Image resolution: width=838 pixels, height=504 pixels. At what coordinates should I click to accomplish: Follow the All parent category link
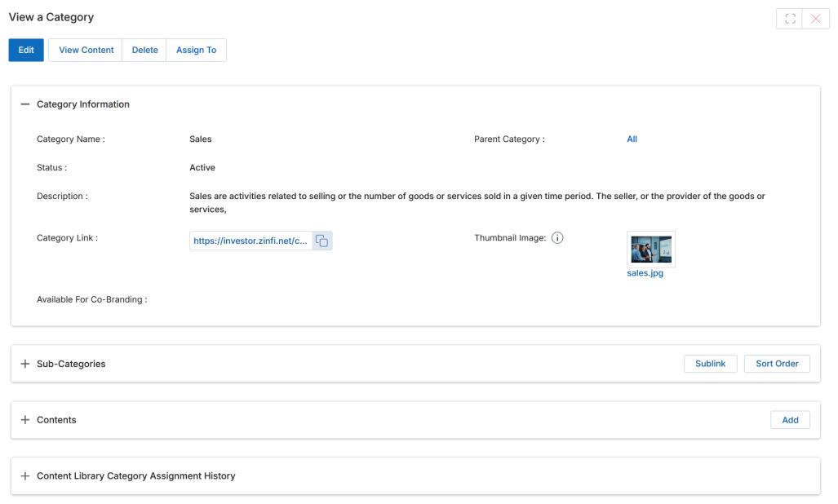click(x=632, y=139)
